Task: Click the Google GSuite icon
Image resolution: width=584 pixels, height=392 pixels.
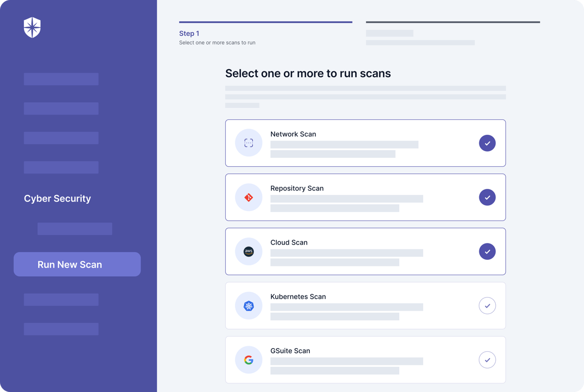Action: pos(249,360)
